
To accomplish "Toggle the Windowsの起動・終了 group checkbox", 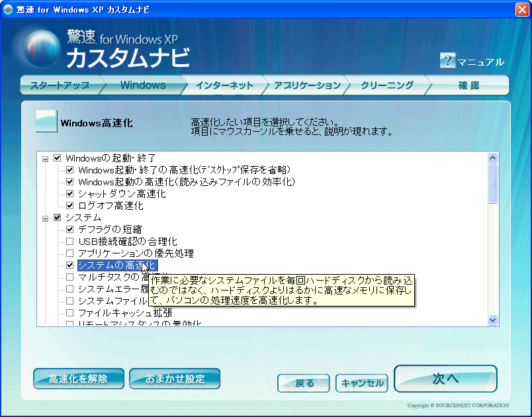I will (58, 158).
